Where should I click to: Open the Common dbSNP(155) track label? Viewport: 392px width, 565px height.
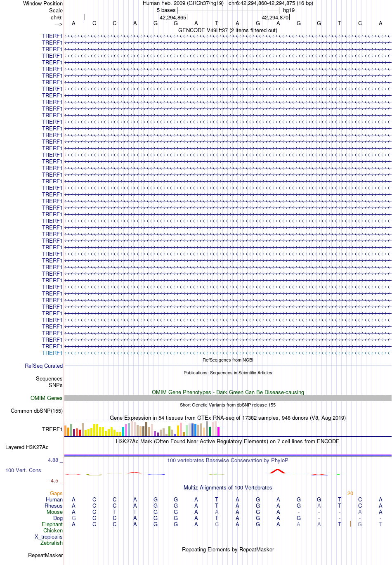click(x=37, y=411)
